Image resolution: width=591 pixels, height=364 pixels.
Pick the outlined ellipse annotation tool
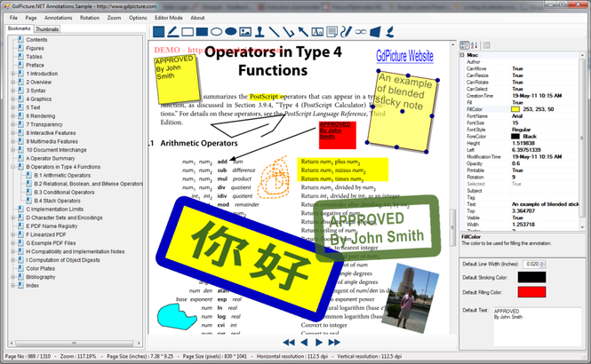pos(216,32)
